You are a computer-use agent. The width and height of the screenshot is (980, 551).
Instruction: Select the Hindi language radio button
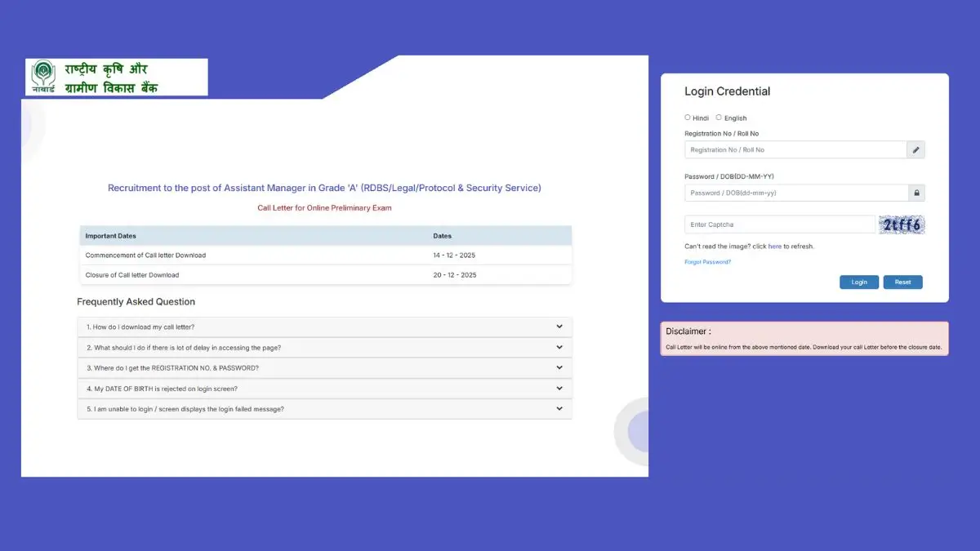pyautogui.click(x=688, y=118)
